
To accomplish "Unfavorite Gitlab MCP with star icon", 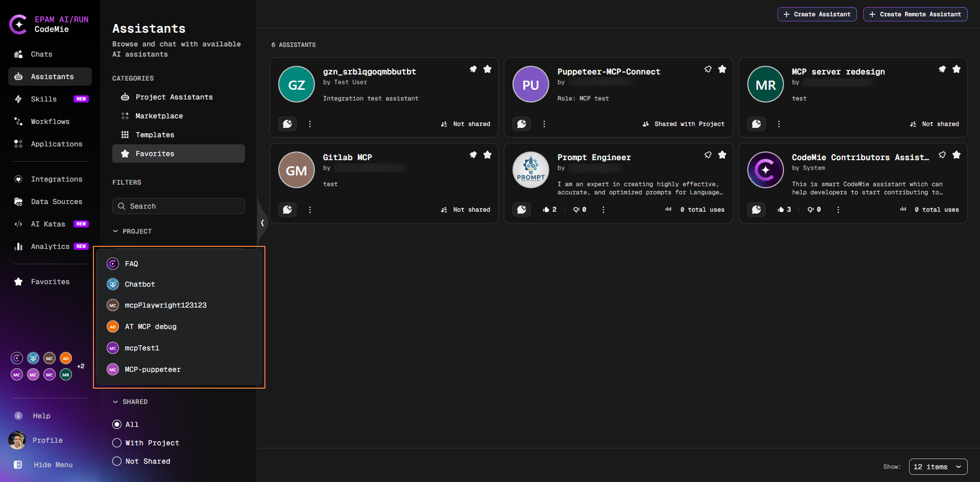I will [x=487, y=155].
